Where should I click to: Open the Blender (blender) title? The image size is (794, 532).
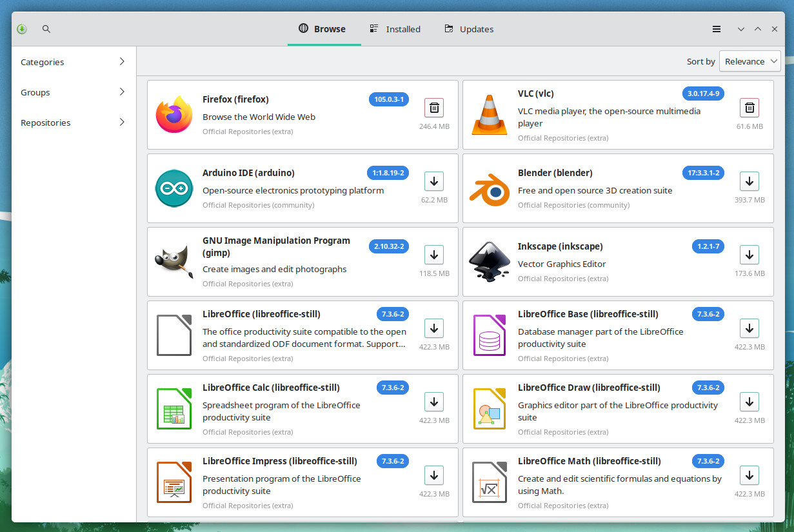pos(555,173)
